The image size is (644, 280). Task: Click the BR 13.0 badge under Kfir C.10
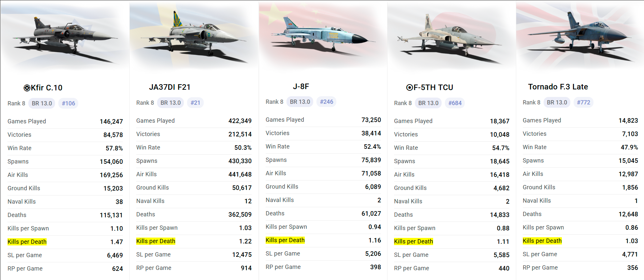(42, 103)
